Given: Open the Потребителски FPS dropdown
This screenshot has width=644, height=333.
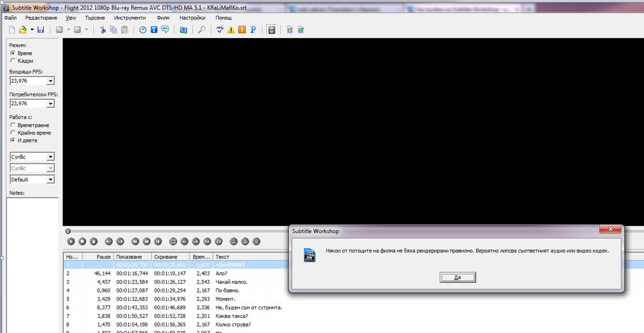Looking at the screenshot, I should 51,104.
